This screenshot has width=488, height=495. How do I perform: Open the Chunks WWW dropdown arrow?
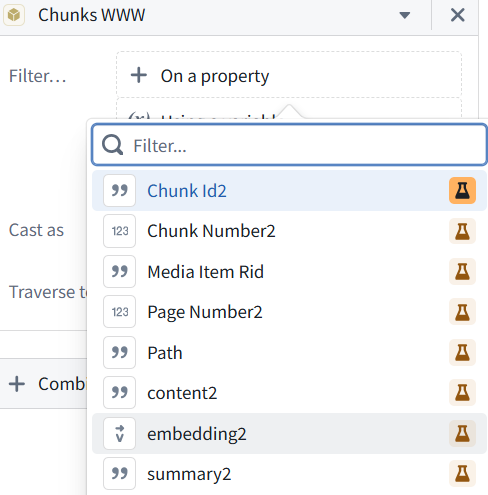click(x=405, y=15)
